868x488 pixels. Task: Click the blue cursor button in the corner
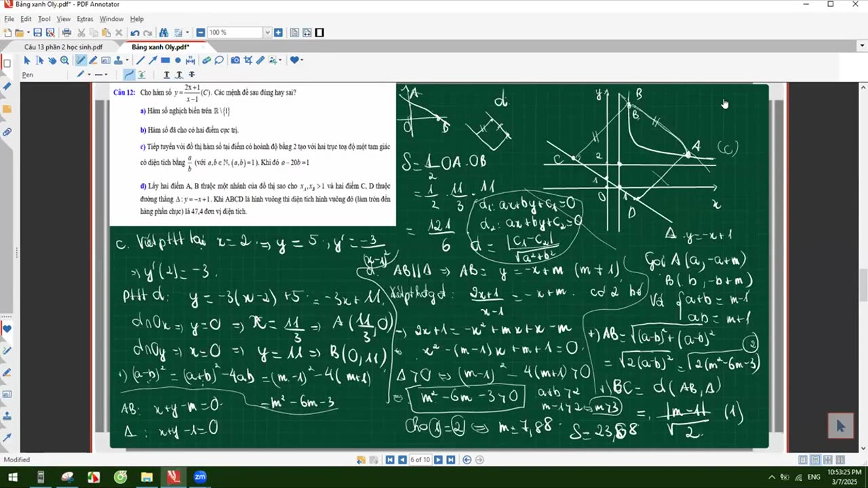[x=840, y=426]
